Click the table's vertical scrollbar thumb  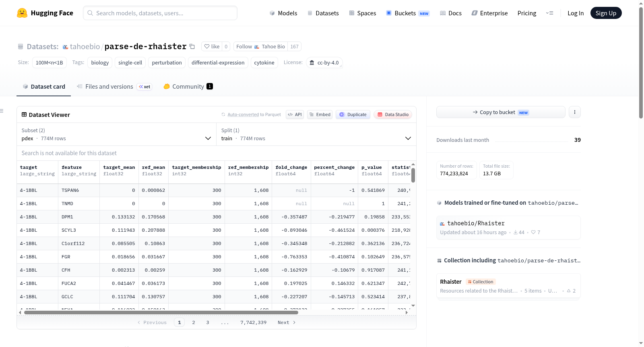click(x=413, y=175)
